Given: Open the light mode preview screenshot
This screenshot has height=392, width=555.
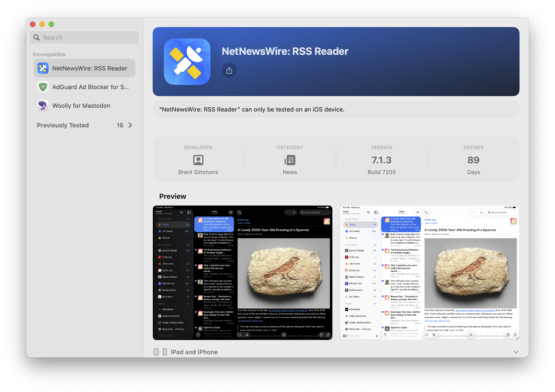Looking at the screenshot, I should [429, 273].
